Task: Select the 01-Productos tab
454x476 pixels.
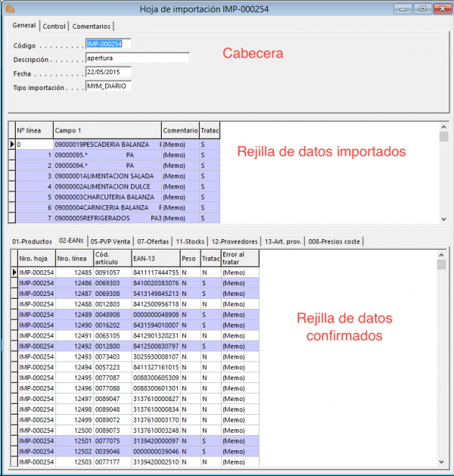Action: 32,241
